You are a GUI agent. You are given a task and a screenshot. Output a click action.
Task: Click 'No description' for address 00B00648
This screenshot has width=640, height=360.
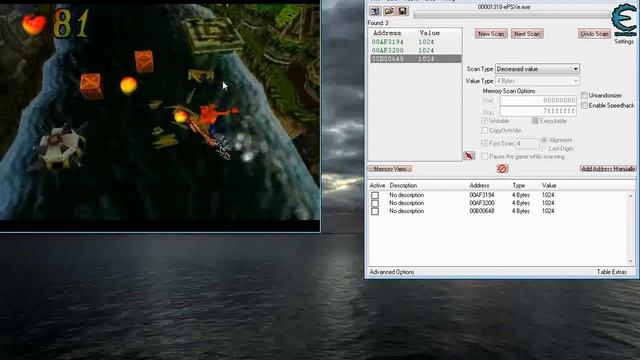[407, 211]
